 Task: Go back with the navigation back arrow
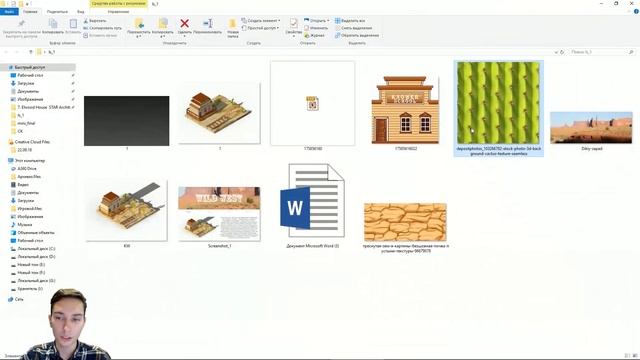tap(6, 52)
